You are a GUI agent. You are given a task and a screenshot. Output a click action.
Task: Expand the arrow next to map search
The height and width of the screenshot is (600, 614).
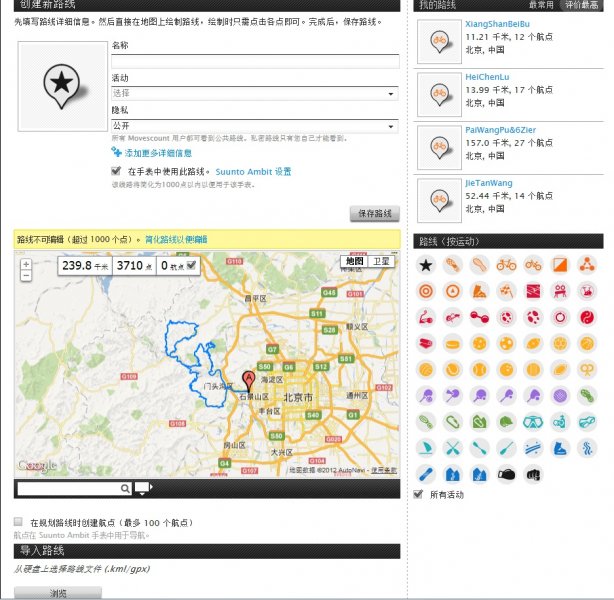144,488
